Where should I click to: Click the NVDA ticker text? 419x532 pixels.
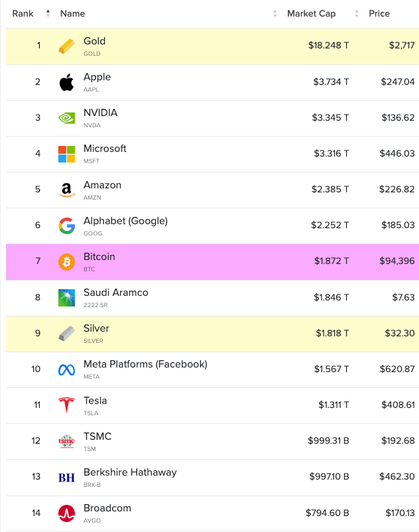point(92,125)
